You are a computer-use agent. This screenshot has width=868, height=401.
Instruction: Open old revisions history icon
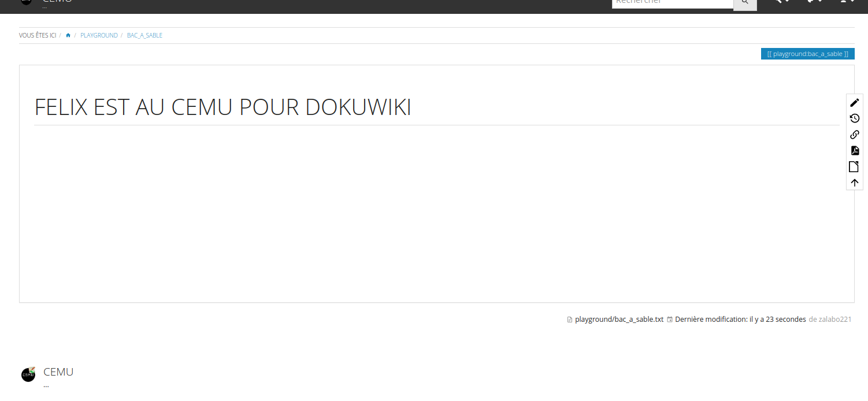click(x=854, y=118)
